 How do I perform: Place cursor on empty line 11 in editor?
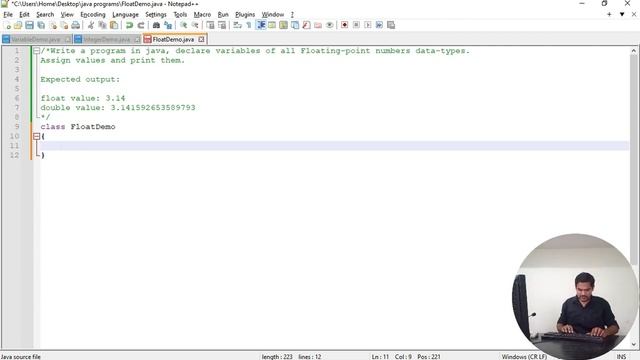(334, 146)
